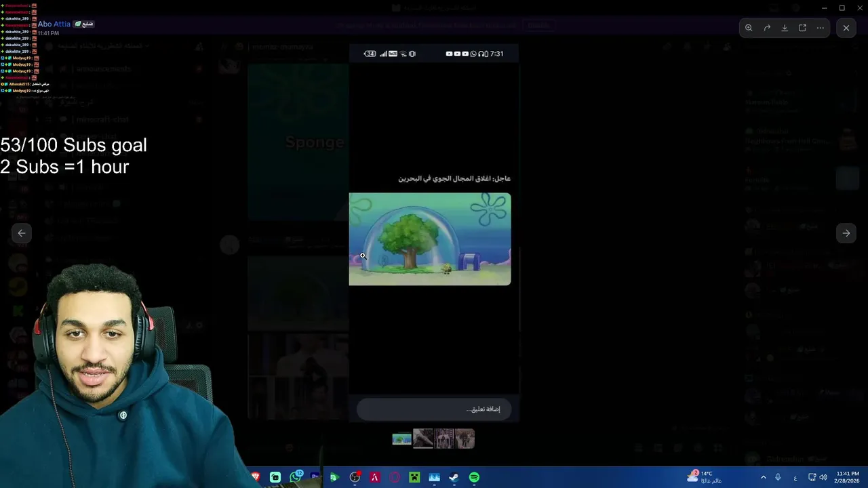This screenshot has height=488, width=868.
Task: Open WhatsApp from the taskbar
Action: (296, 477)
